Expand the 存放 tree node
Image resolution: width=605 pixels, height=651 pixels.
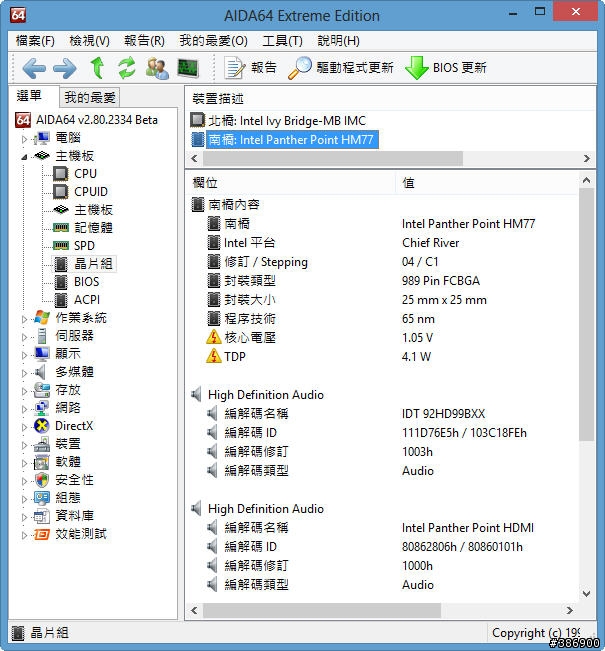[24, 391]
